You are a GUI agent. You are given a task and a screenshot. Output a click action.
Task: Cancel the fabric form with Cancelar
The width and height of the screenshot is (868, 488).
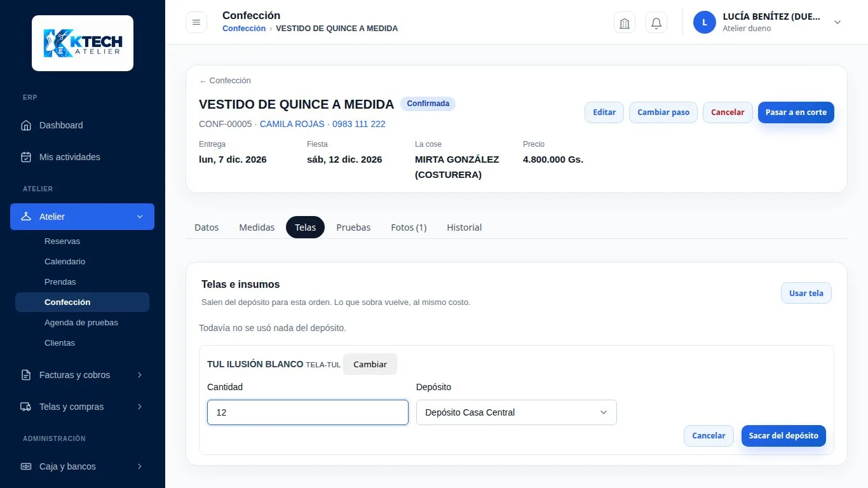(x=709, y=436)
